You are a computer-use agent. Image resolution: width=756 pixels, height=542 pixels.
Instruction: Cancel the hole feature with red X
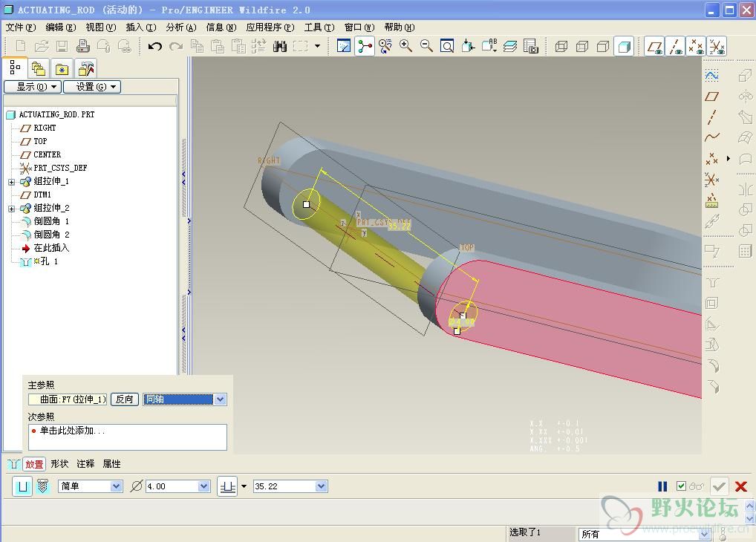coord(741,486)
